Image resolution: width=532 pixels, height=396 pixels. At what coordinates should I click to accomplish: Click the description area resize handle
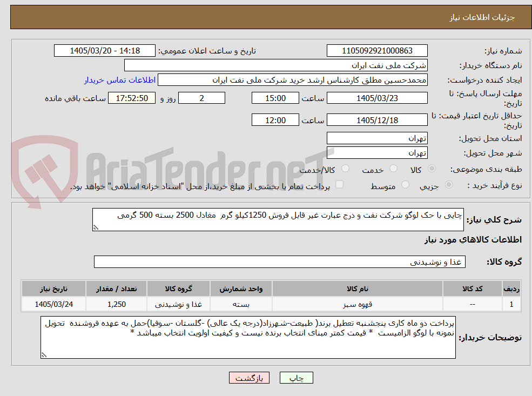pyautogui.click(x=96, y=227)
